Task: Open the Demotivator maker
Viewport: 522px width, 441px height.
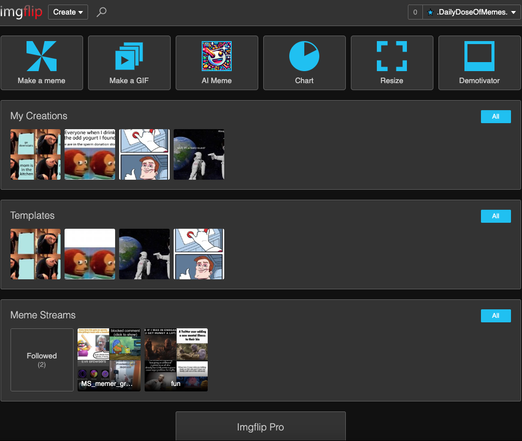Action: tap(479, 63)
